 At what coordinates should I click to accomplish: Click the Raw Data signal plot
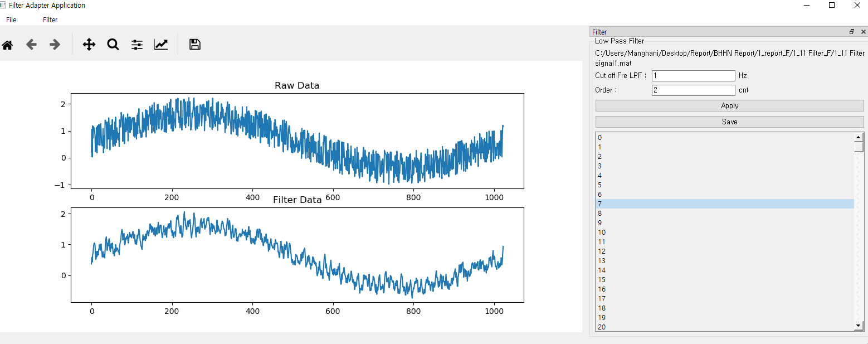tap(298, 141)
